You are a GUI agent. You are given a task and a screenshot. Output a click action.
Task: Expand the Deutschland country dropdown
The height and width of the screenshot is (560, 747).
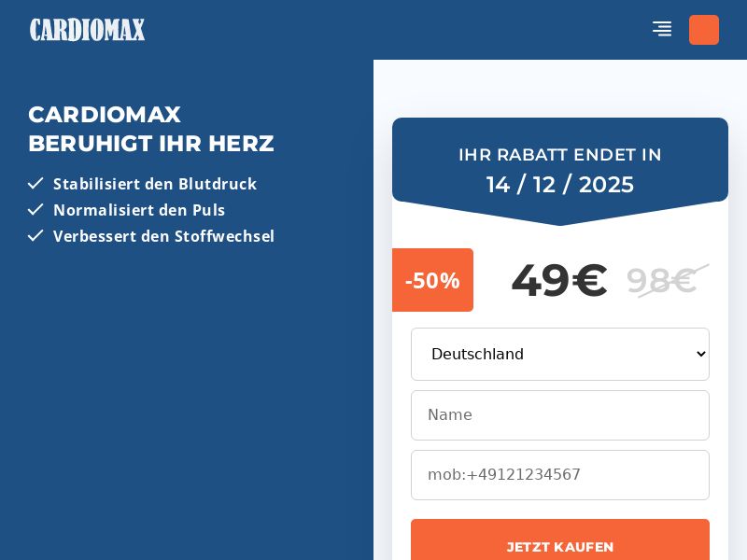tap(560, 355)
